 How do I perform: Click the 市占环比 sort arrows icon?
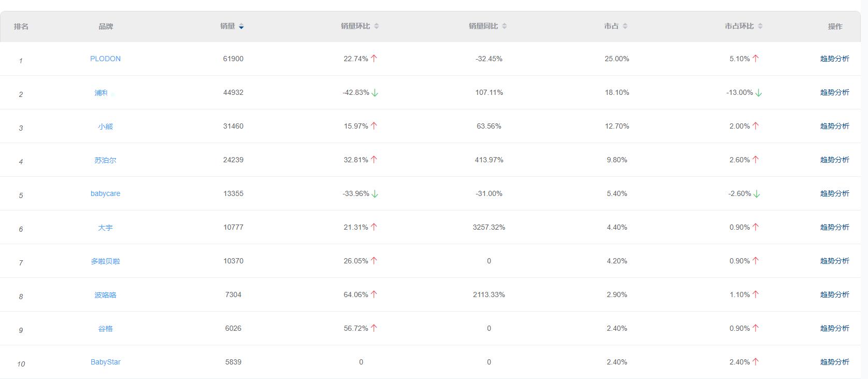[760, 26]
